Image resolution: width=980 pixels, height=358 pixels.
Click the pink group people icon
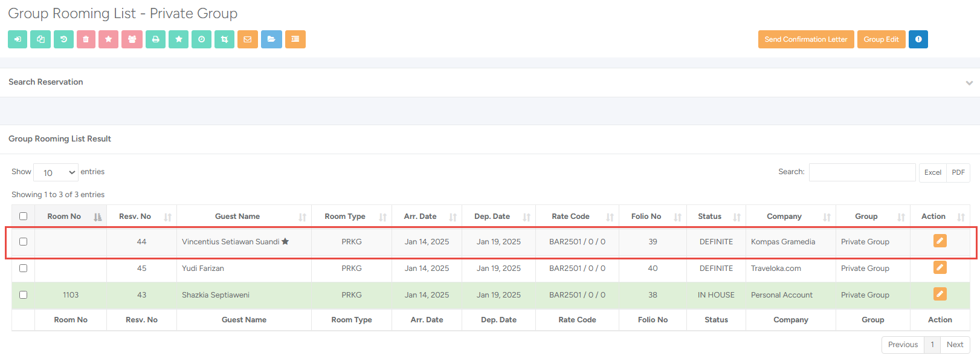point(132,39)
